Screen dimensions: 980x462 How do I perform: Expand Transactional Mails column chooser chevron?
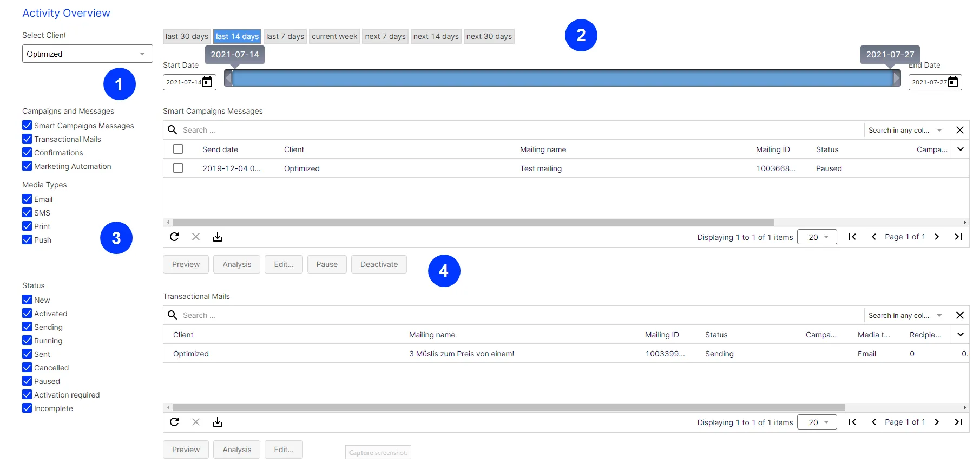pyautogui.click(x=961, y=334)
